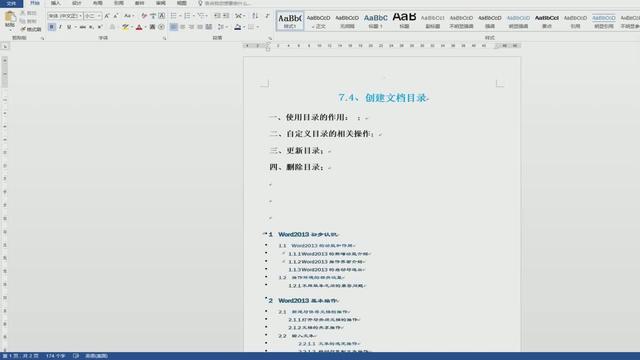Click the Bullets list icon
640x360 pixels.
(x=173, y=16)
